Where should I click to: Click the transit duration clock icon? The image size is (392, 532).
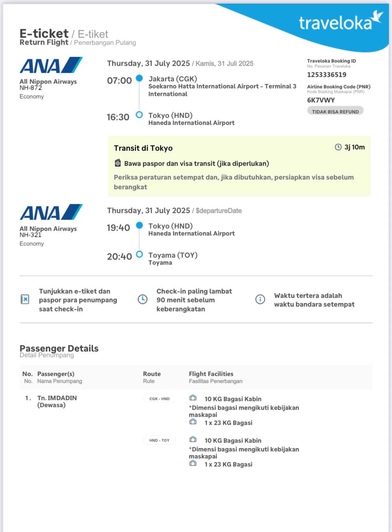click(x=338, y=147)
